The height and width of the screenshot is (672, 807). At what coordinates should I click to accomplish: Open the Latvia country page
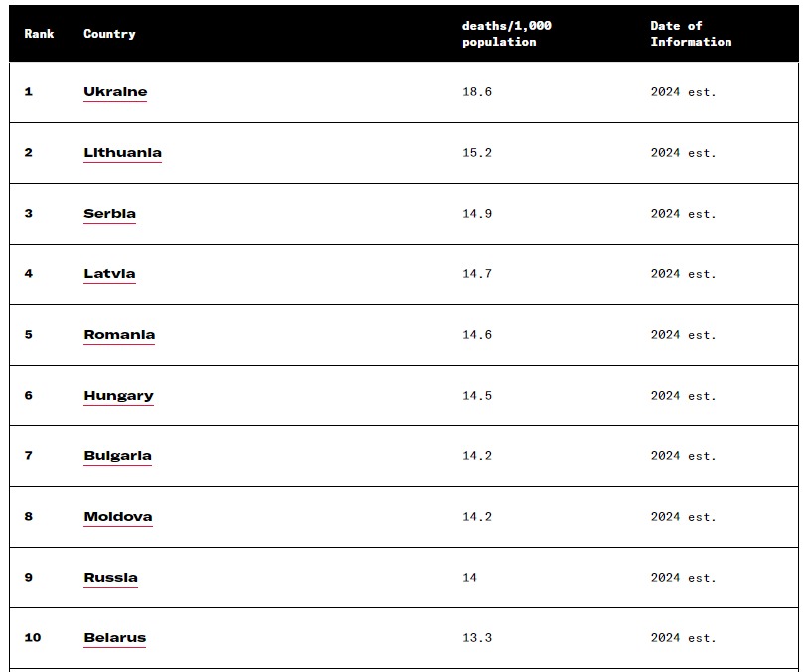pos(109,274)
